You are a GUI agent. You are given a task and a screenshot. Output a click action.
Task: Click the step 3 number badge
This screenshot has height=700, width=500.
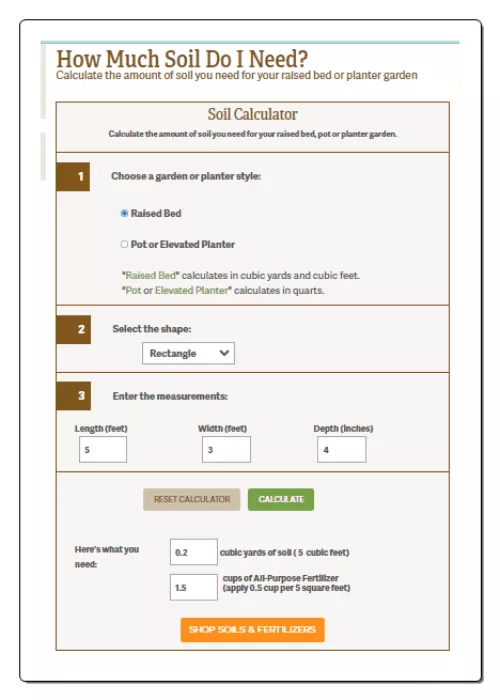pyautogui.click(x=74, y=396)
